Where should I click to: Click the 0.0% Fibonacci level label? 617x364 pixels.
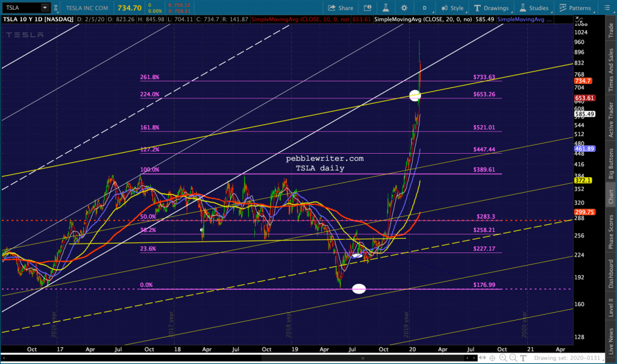click(x=146, y=284)
